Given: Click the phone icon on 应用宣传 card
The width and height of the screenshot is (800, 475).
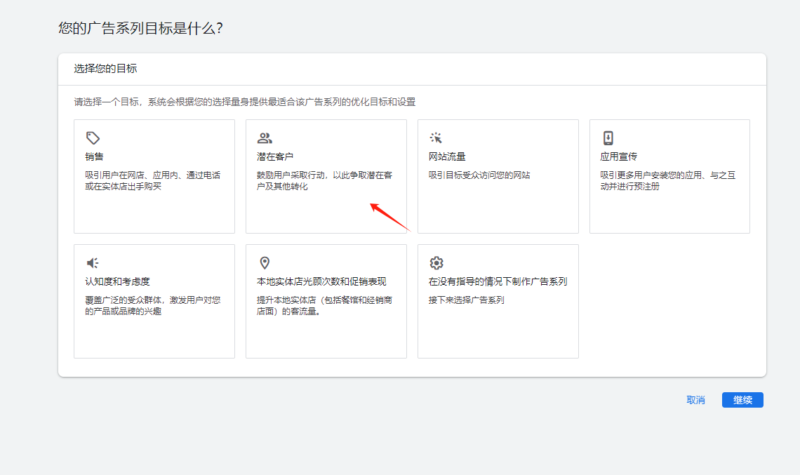Looking at the screenshot, I should pos(607,138).
